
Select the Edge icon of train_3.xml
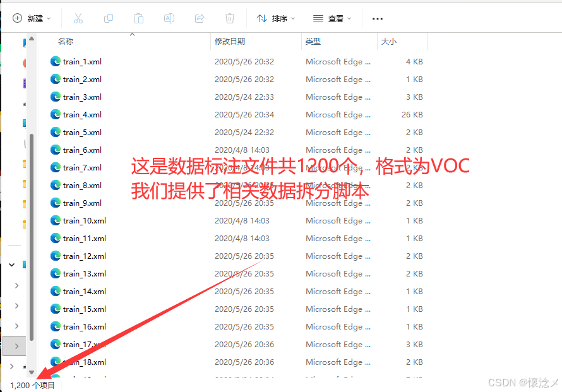point(56,97)
